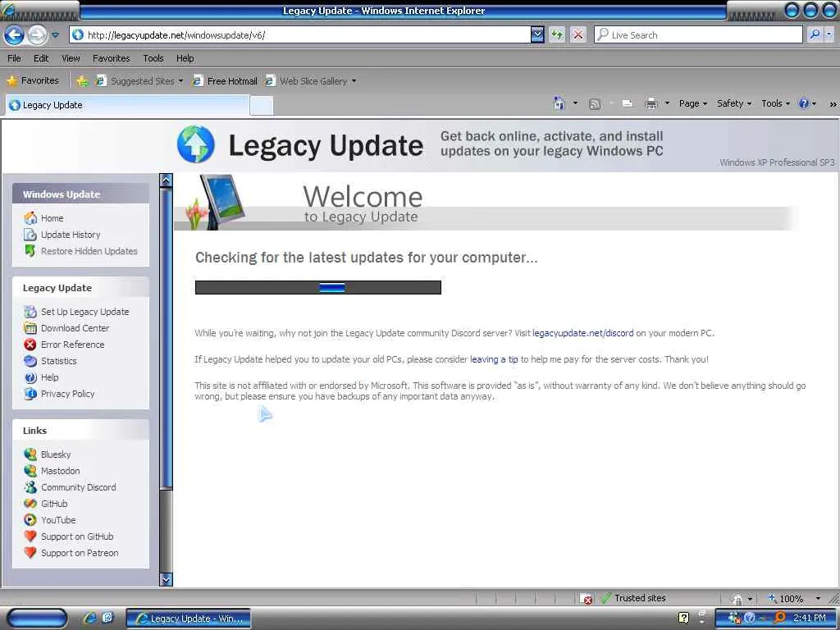Click the Support on Patreon heart icon
840x630 pixels.
click(30, 553)
